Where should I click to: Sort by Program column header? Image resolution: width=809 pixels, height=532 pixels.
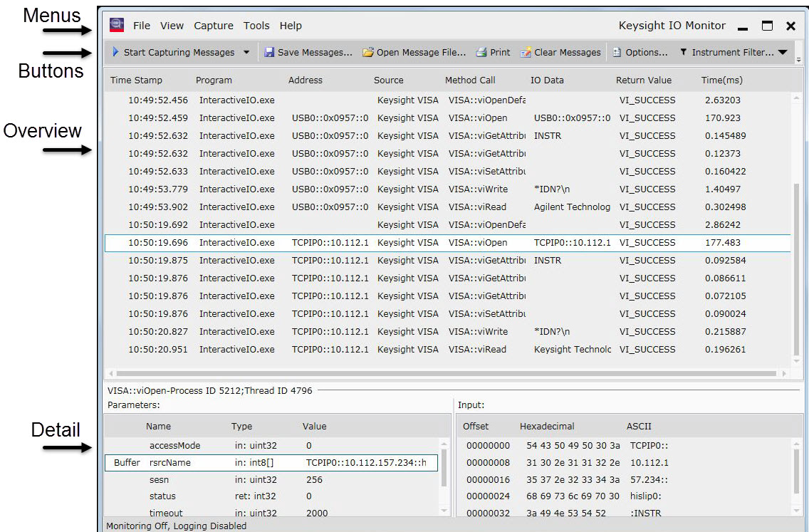click(x=214, y=80)
